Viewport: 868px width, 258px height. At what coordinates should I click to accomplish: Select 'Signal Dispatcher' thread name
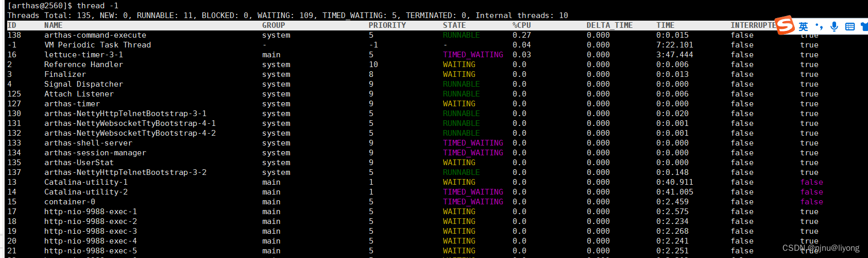(83, 84)
